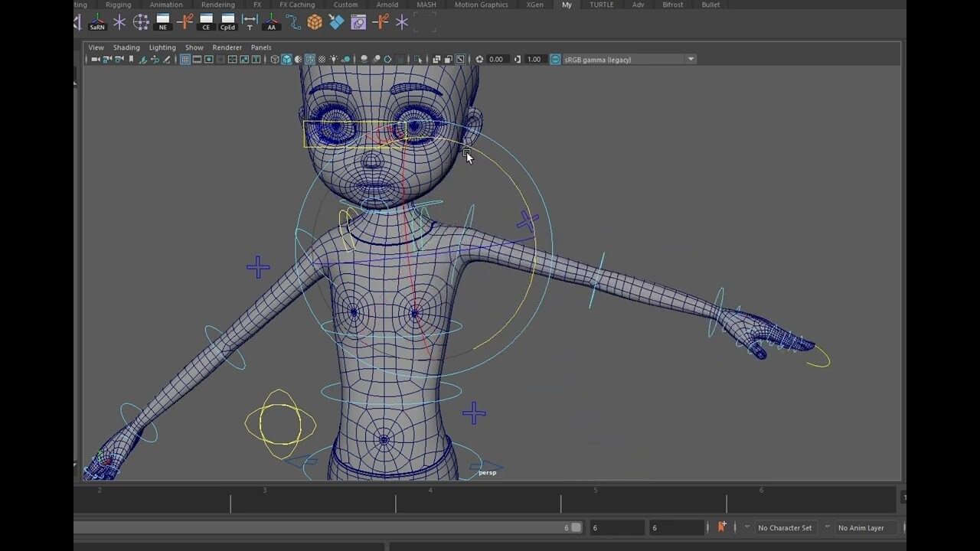This screenshot has width=980, height=551.
Task: Toggle the grid display in the viewport toolbar
Action: tap(185, 59)
